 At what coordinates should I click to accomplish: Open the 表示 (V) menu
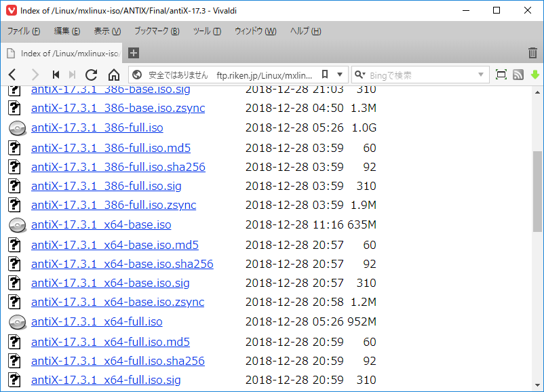[x=107, y=31]
